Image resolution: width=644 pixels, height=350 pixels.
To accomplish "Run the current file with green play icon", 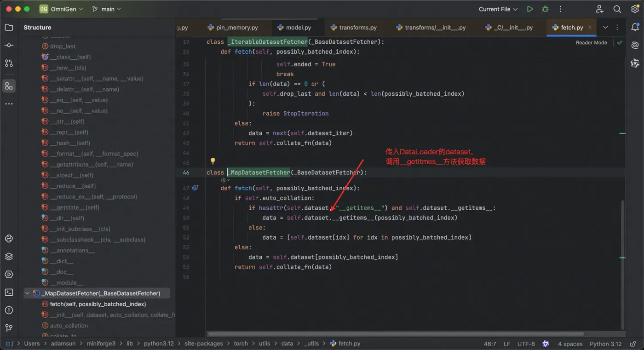I will (x=530, y=9).
